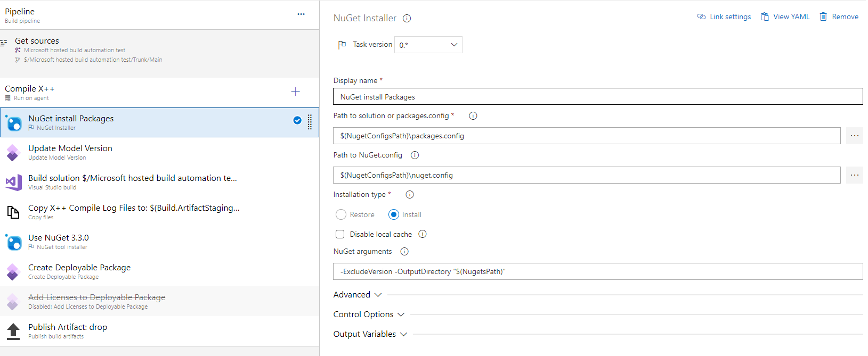Click the Update Model Version task icon
The width and height of the screenshot is (868, 356).
13,153
